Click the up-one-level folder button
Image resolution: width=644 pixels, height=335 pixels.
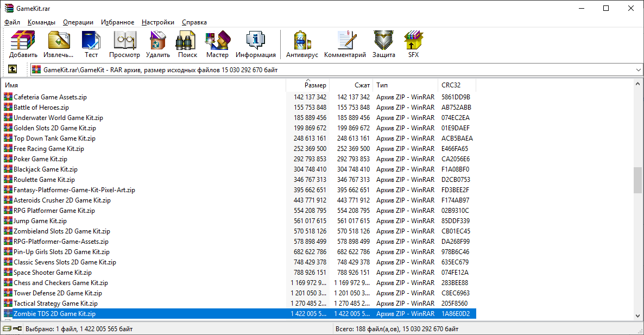click(x=12, y=69)
